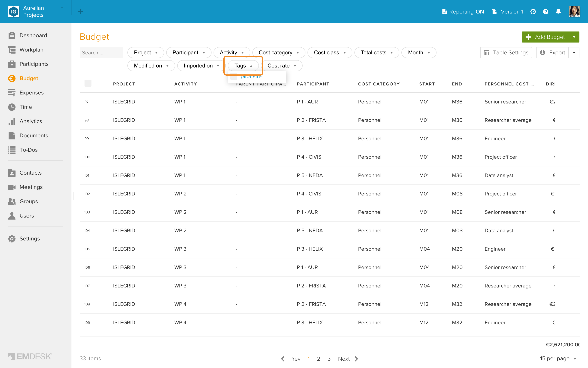Expand the Cost class filter dropdown
Image resolution: width=588 pixels, height=368 pixels.
pos(330,53)
